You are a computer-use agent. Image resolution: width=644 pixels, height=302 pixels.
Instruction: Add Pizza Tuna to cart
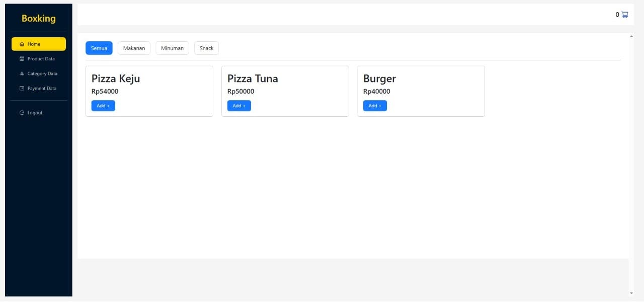(239, 106)
